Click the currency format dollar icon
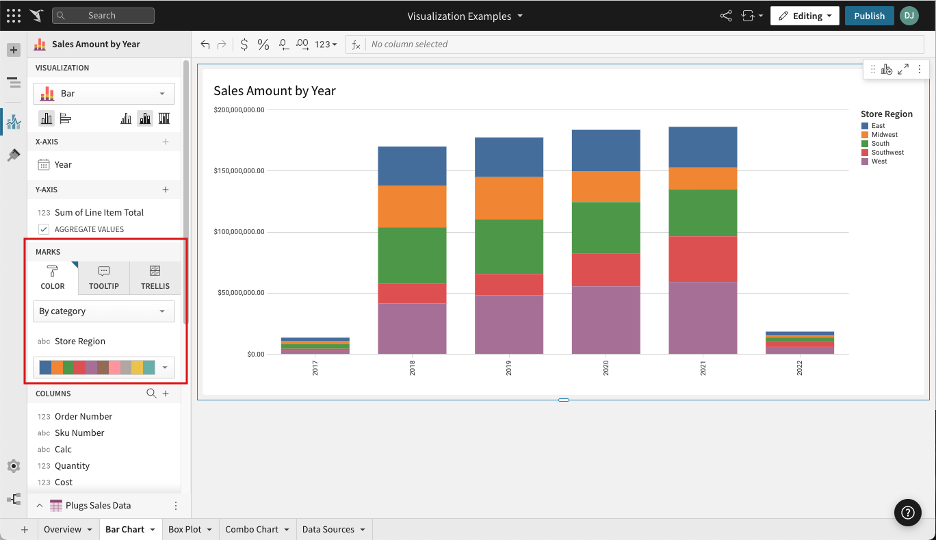Image resolution: width=936 pixels, height=540 pixels. tap(244, 44)
